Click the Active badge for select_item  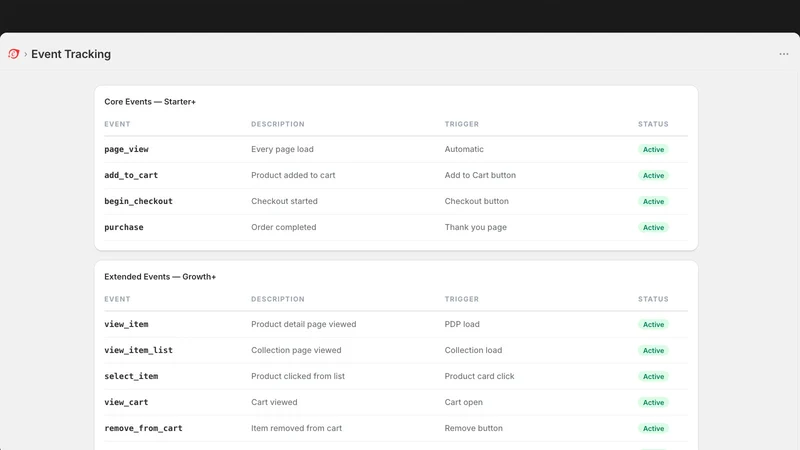pos(653,377)
